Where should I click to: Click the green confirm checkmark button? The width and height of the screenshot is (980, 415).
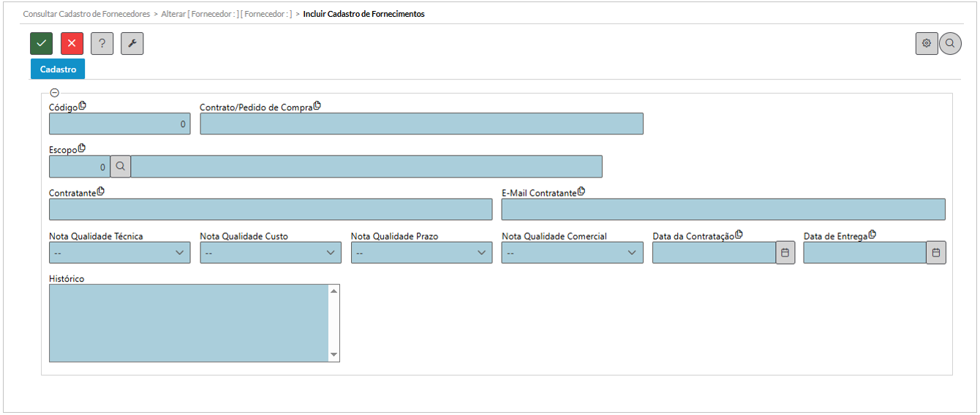click(x=42, y=44)
